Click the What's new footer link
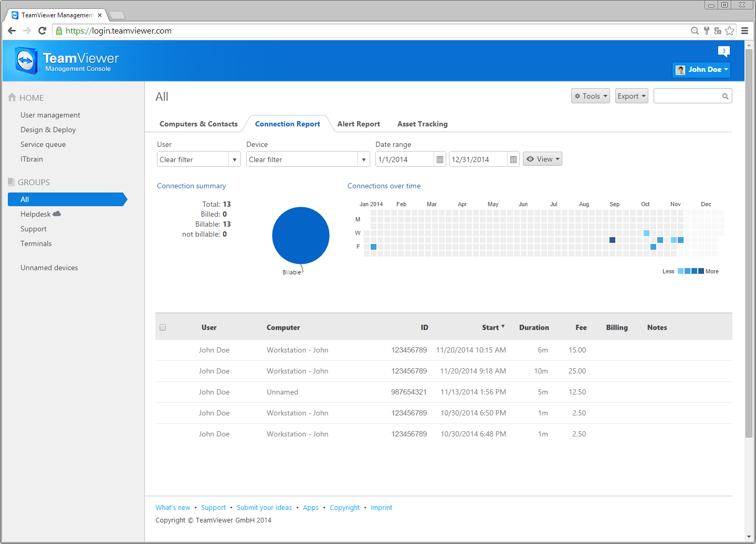 173,507
